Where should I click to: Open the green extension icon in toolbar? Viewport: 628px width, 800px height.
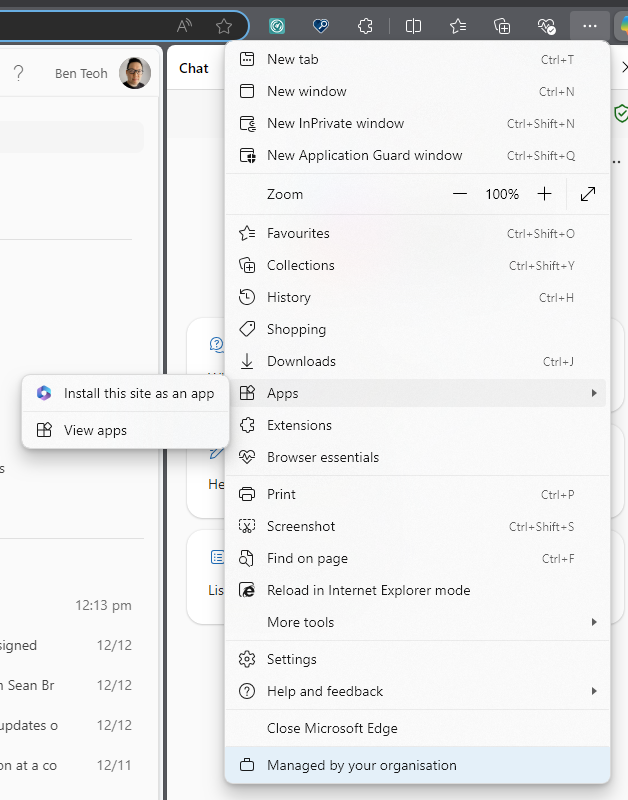click(277, 26)
